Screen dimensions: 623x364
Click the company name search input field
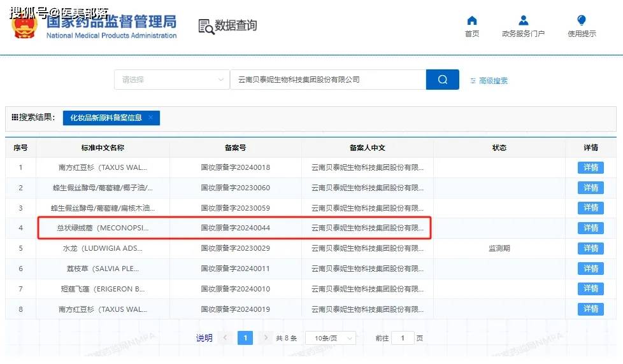pos(327,80)
